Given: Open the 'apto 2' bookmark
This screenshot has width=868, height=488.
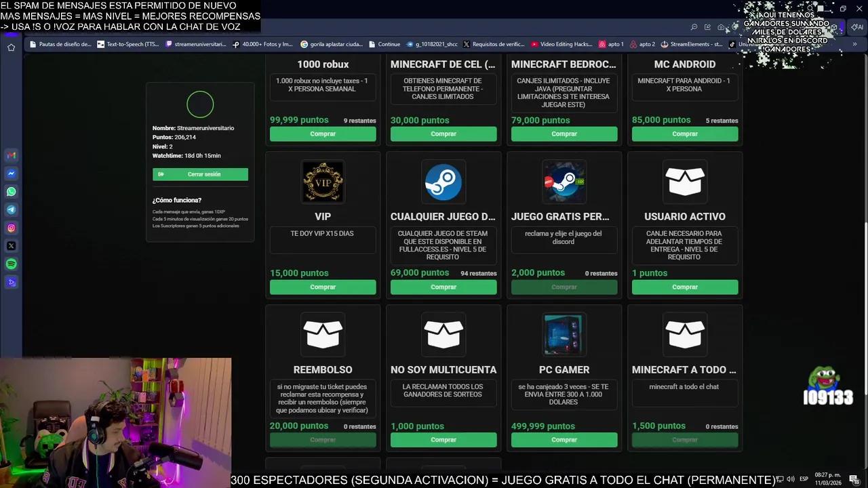Looking at the screenshot, I should click(x=642, y=44).
